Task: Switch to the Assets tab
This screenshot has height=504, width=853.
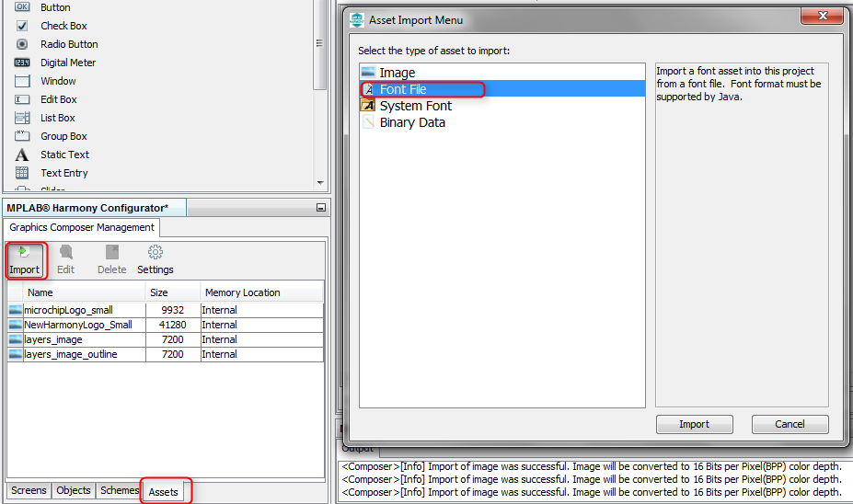Action: [164, 492]
